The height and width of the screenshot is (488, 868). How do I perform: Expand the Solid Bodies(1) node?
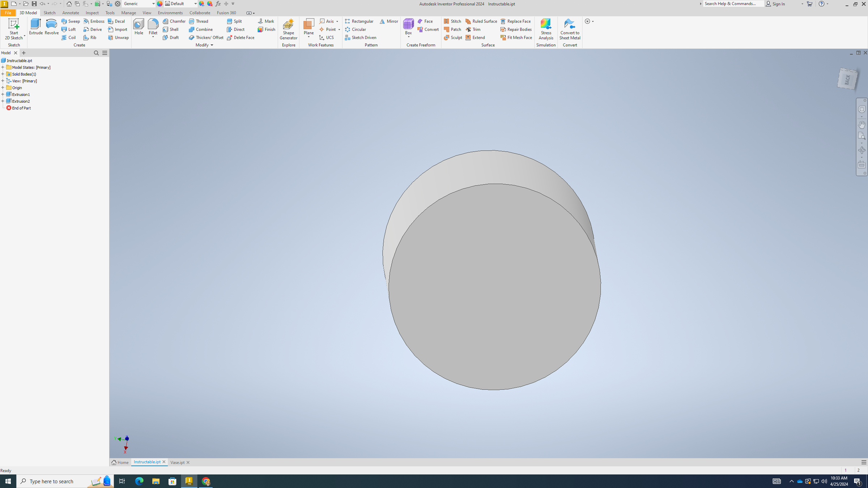(x=3, y=74)
